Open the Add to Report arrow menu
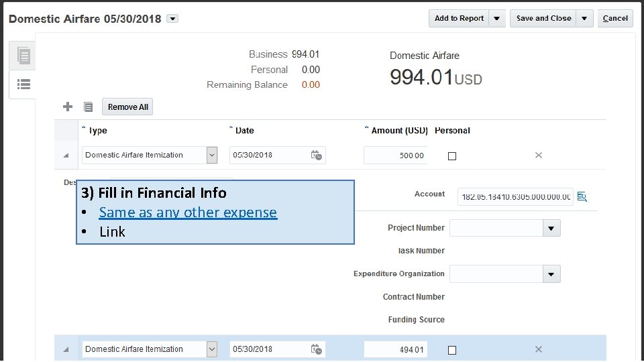The image size is (644, 362). pyautogui.click(x=497, y=19)
